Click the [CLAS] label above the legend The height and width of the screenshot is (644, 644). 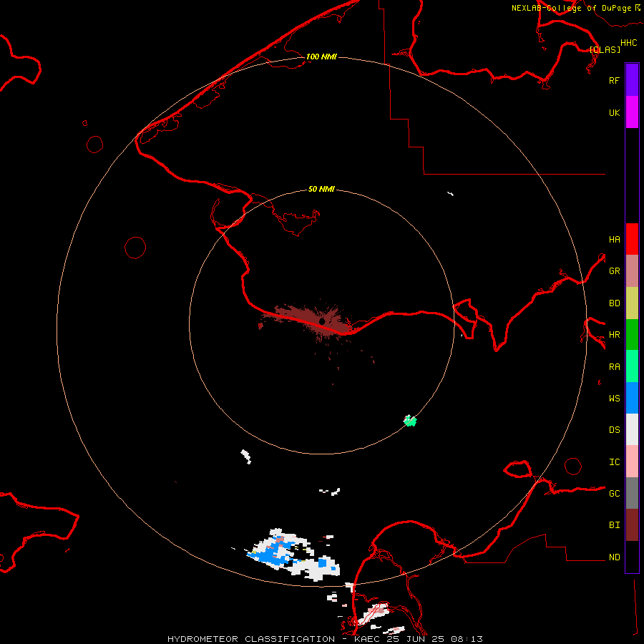pos(605,49)
